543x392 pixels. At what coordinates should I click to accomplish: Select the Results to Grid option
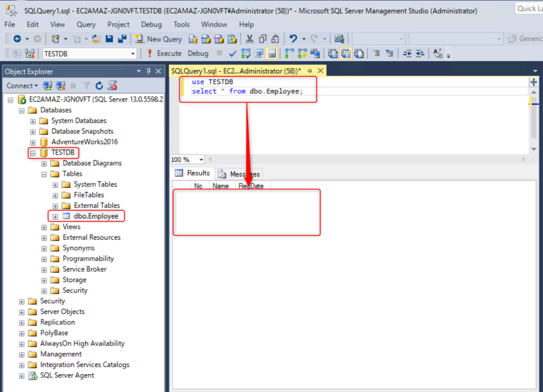point(346,53)
